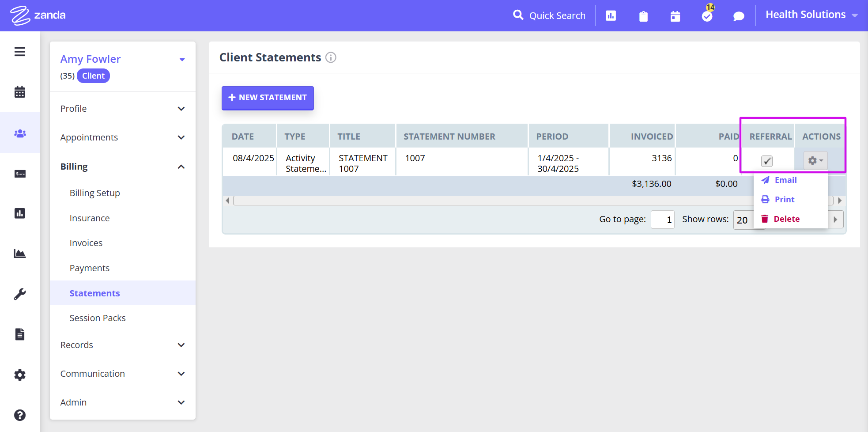Sort by the Title column header
The image size is (868, 432).
[x=362, y=136]
